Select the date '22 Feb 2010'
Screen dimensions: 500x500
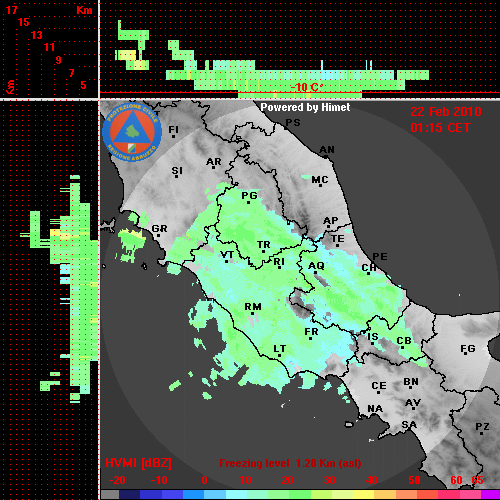click(446, 112)
